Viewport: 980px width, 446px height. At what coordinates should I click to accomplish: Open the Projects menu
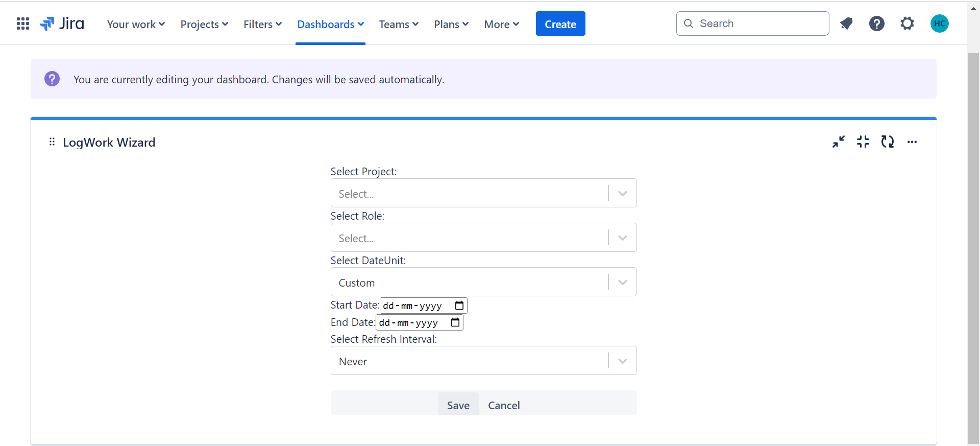coord(204,24)
